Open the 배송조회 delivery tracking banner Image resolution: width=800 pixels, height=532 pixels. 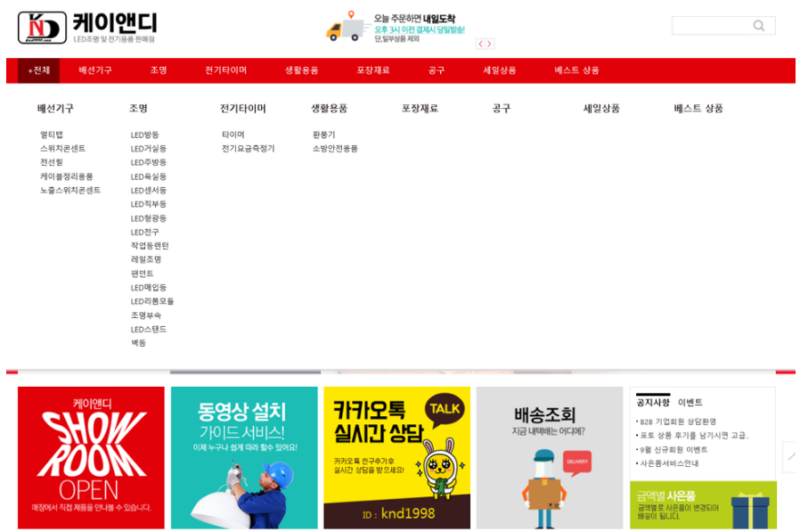coord(549,457)
